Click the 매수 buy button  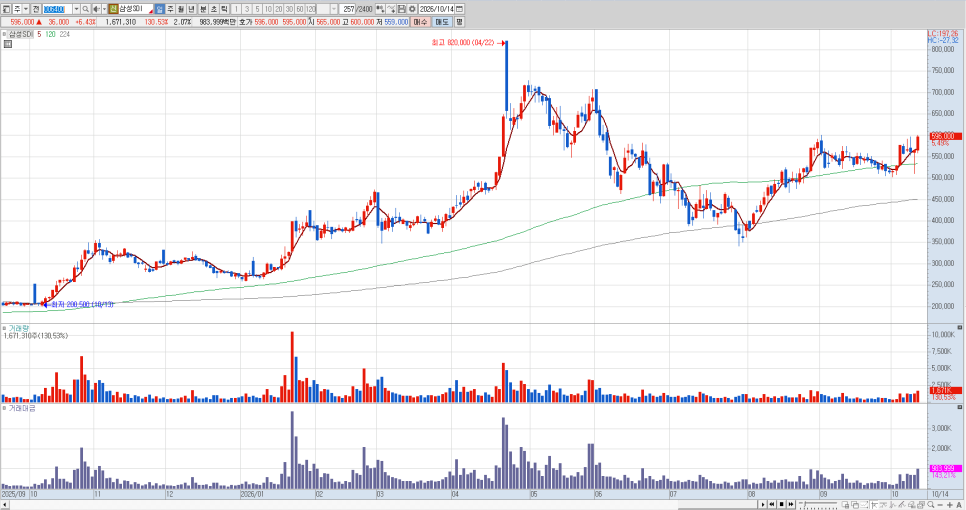pos(420,22)
